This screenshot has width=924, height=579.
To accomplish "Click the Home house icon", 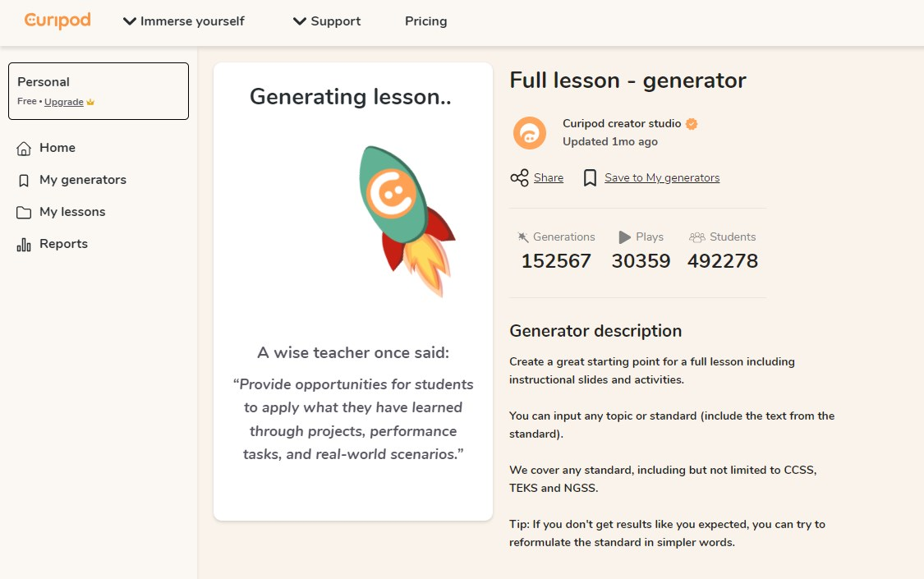I will (24, 149).
